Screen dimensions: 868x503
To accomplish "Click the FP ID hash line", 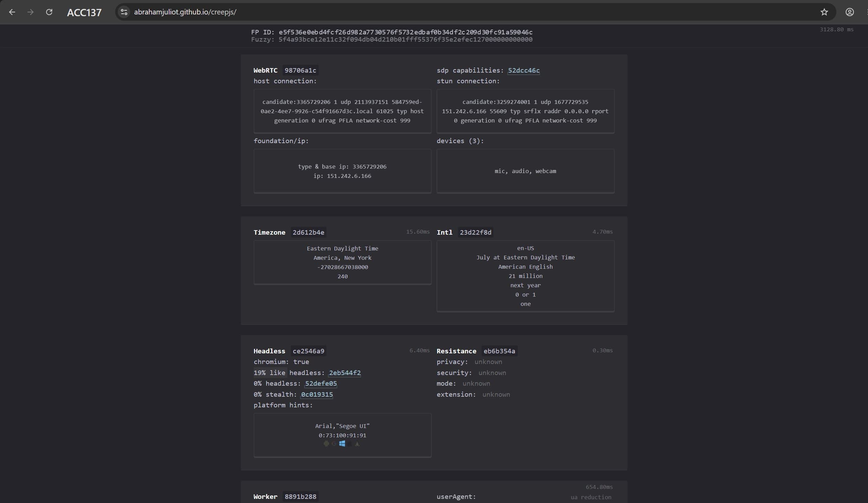I will click(392, 32).
